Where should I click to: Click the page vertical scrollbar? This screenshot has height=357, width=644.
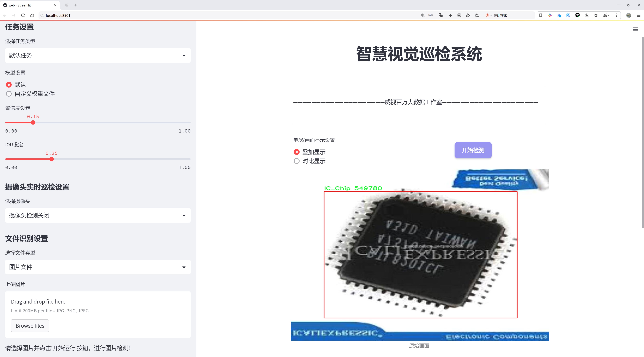click(x=642, y=132)
